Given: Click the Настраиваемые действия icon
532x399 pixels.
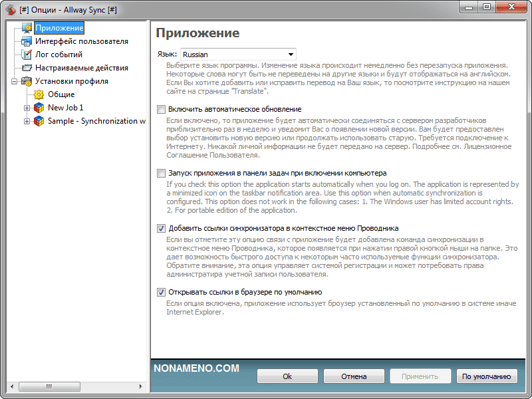Looking at the screenshot, I should point(27,68).
